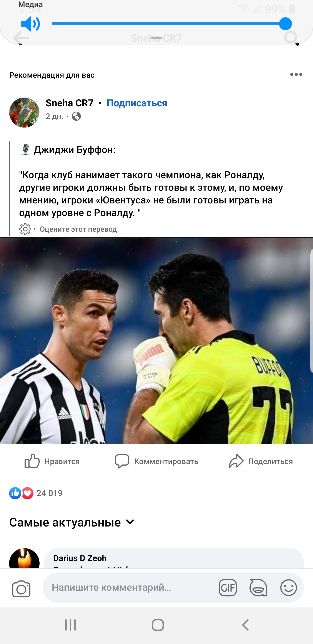Adjust the media volume slider
Image resolution: width=313 pixels, height=644 pixels.
click(172, 24)
